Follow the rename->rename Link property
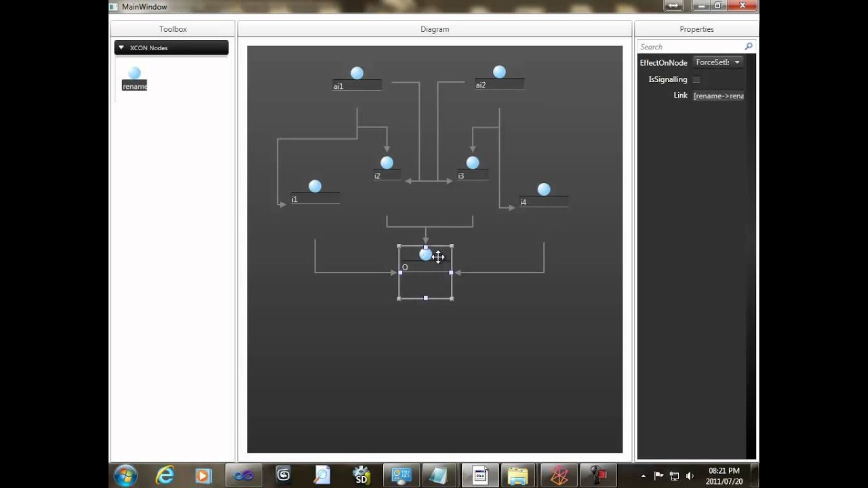 coord(718,96)
